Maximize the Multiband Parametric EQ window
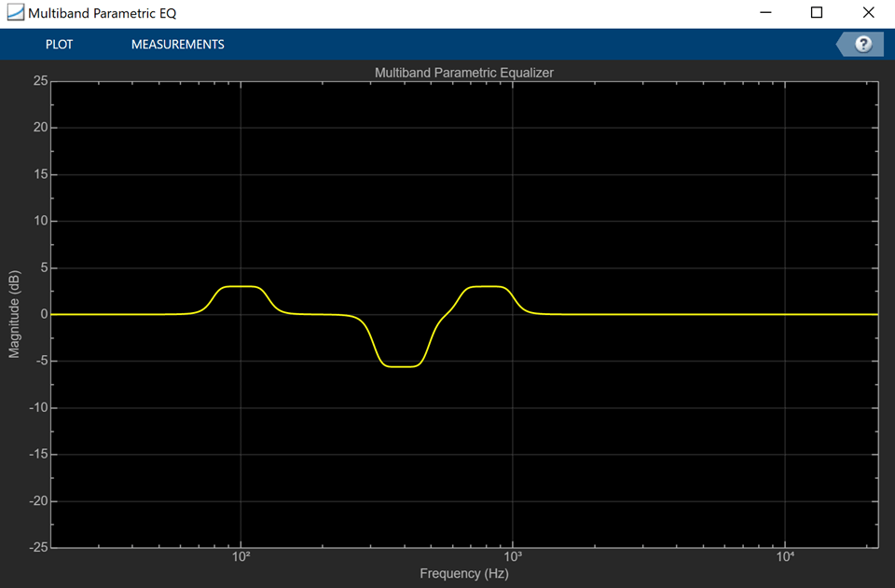 (816, 14)
